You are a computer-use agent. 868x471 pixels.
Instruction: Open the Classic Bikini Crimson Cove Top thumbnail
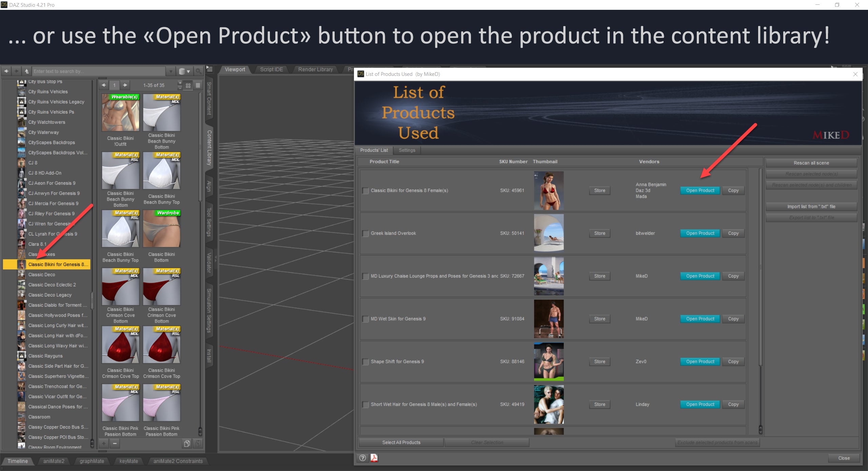120,345
